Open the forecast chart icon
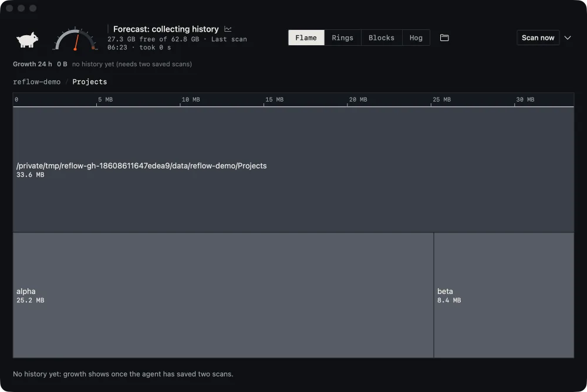 coord(228,29)
